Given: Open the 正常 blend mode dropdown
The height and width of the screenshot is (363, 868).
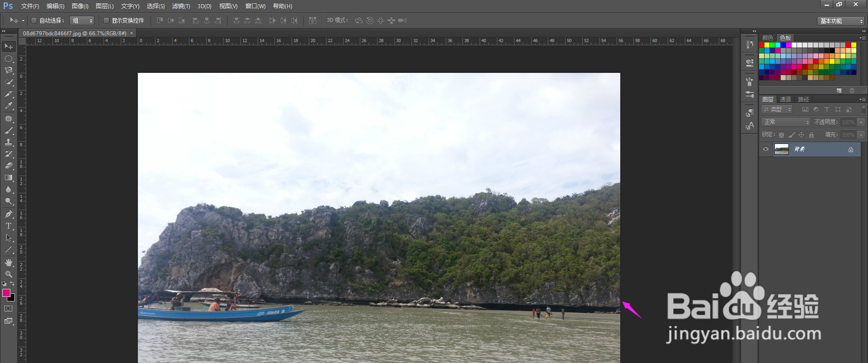Looking at the screenshot, I should 786,122.
